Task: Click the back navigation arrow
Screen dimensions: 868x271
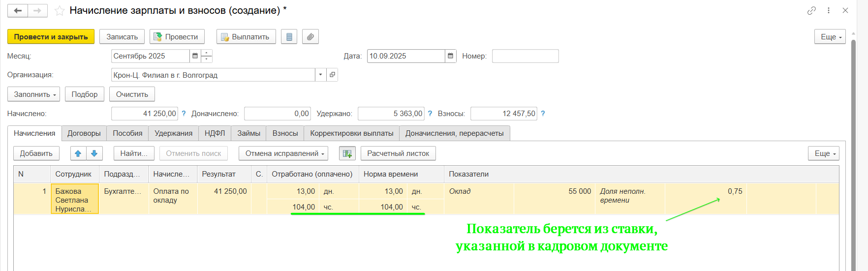Action: pyautogui.click(x=18, y=10)
